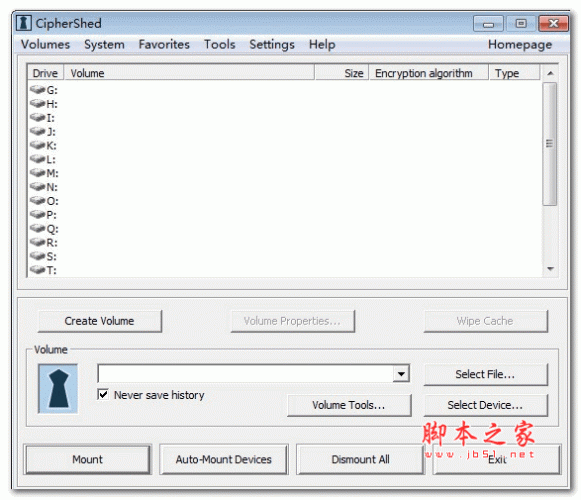Sort by the Size column header
Viewport: 581px width, 500px height.
point(342,73)
